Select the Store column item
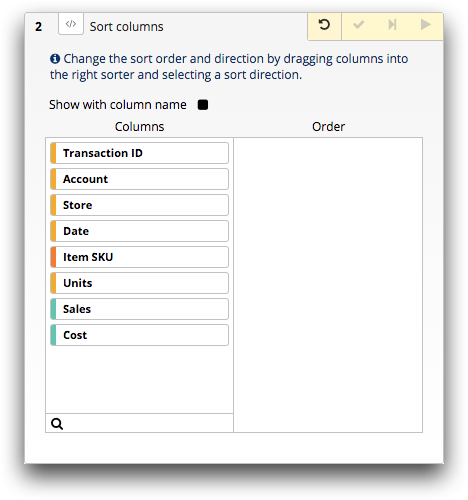The height and width of the screenshot is (500, 468). (139, 205)
